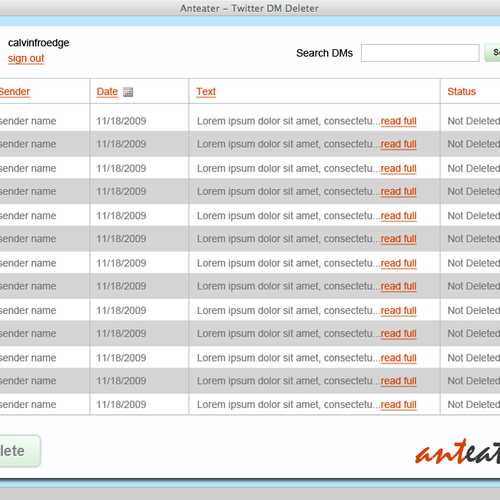The height and width of the screenshot is (500, 500).
Task: Sort by the Date column header
Action: [107, 91]
